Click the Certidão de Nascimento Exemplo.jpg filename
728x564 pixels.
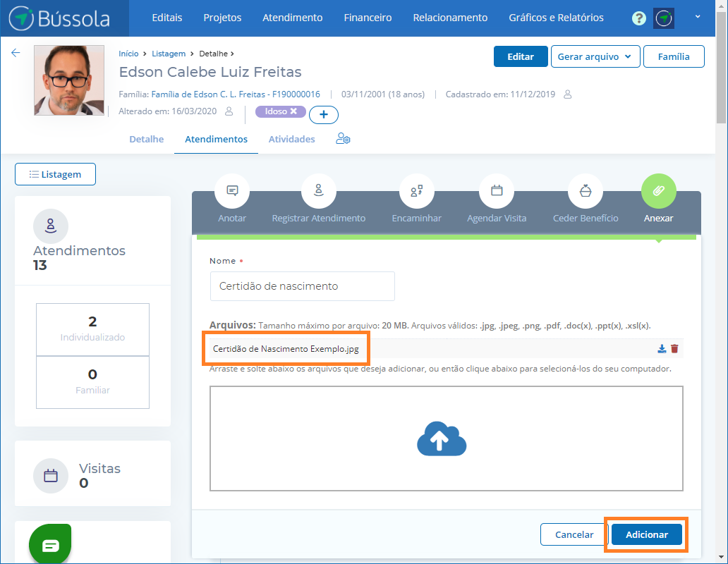[x=286, y=349]
